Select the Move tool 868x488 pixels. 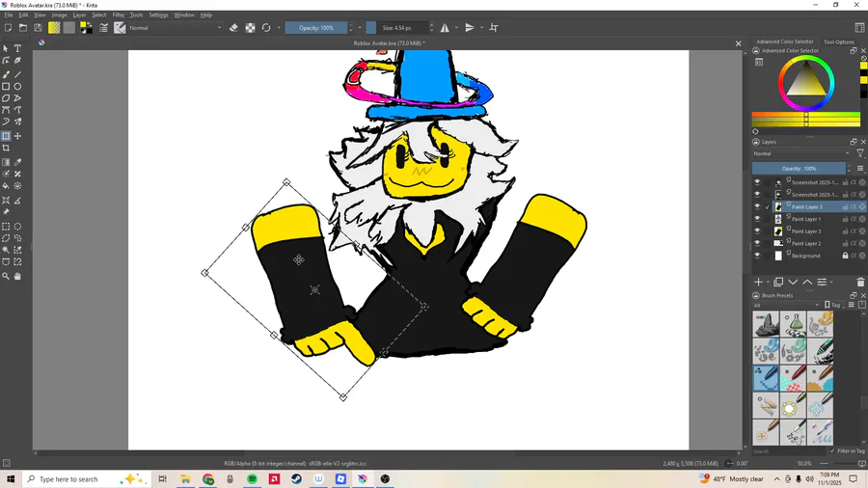pos(17,136)
